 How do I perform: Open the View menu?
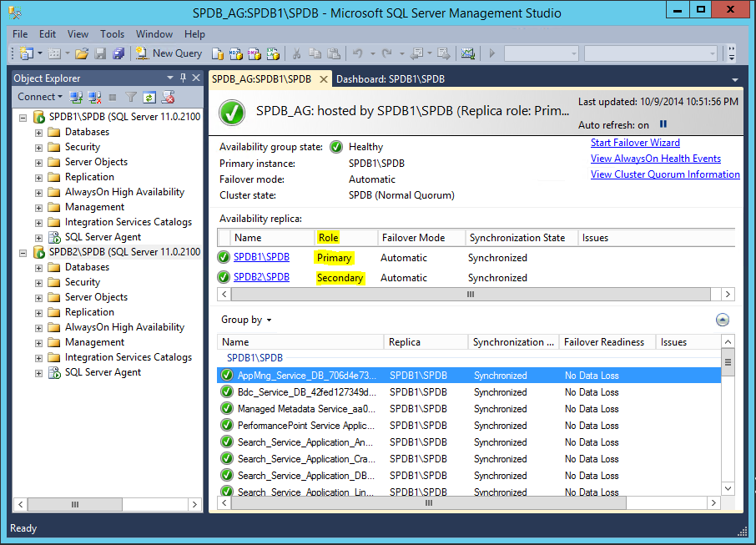coord(78,34)
